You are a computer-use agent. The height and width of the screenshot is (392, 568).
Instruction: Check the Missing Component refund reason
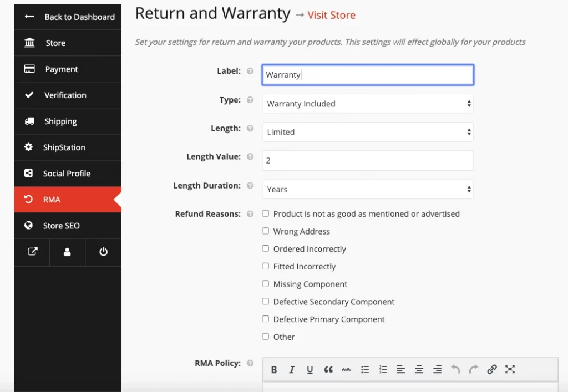click(266, 284)
